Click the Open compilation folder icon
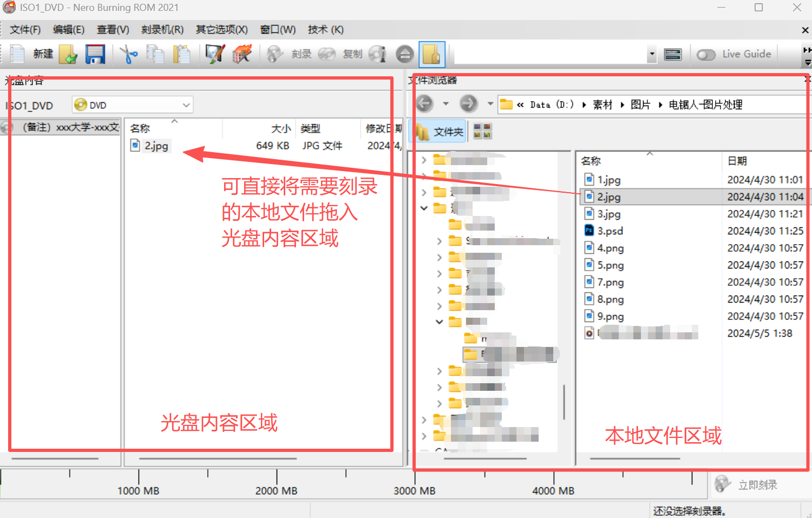 click(68, 54)
